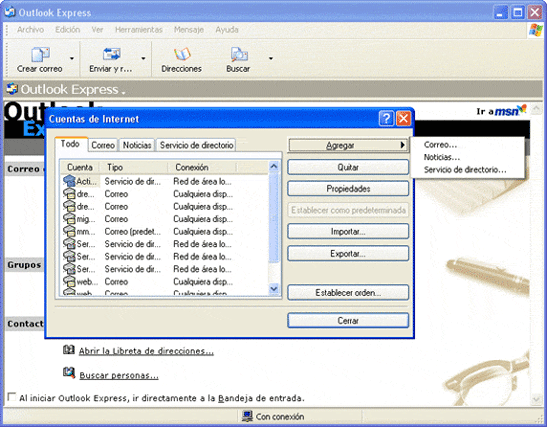Open the Abrir la Libreta de direcciones link
This screenshot has height=427, width=547.
pos(146,351)
